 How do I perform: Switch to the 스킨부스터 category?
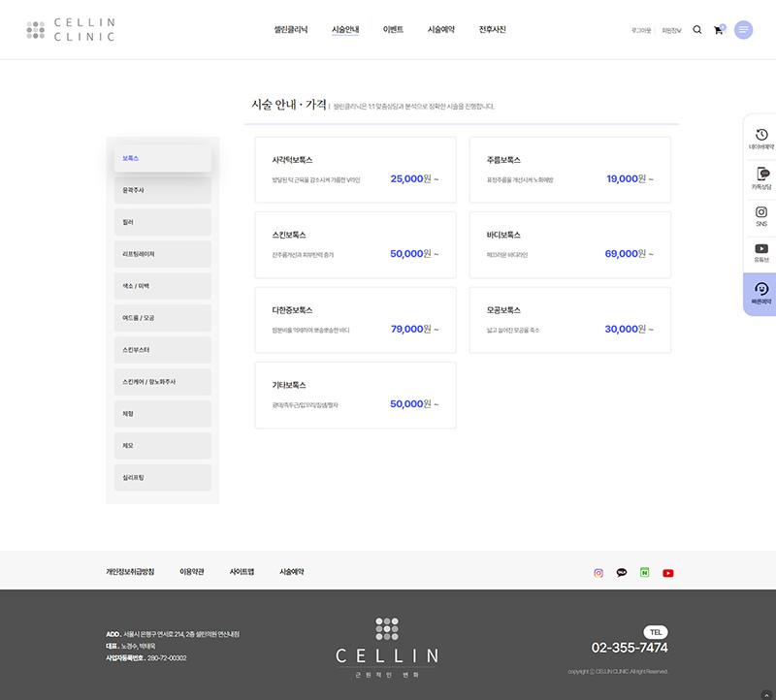(163, 350)
